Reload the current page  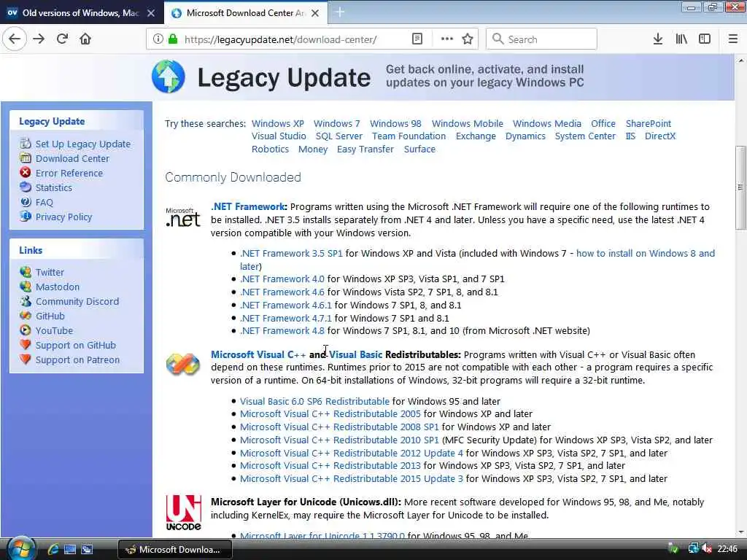point(63,39)
